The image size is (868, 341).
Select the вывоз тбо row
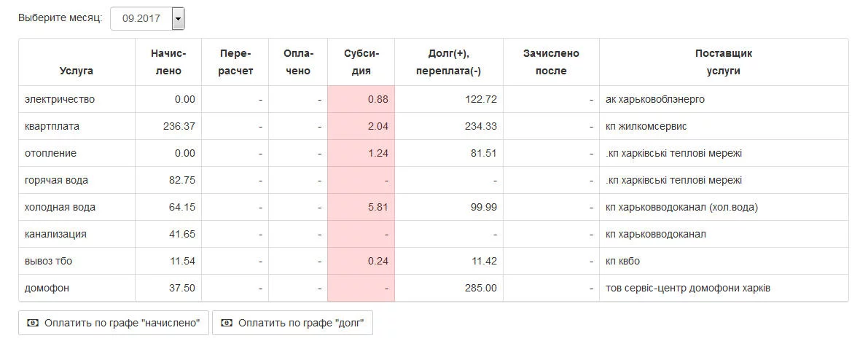click(434, 262)
